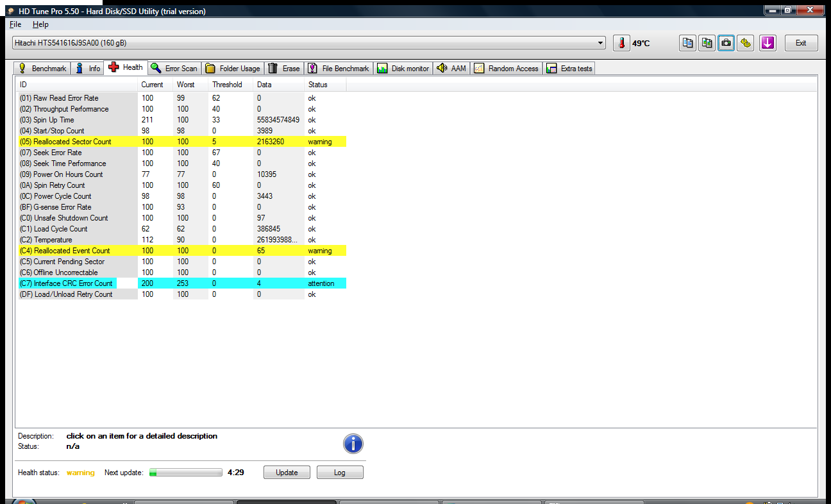This screenshot has width=831, height=504.
Task: Click the red cross Health icon
Action: point(114,67)
